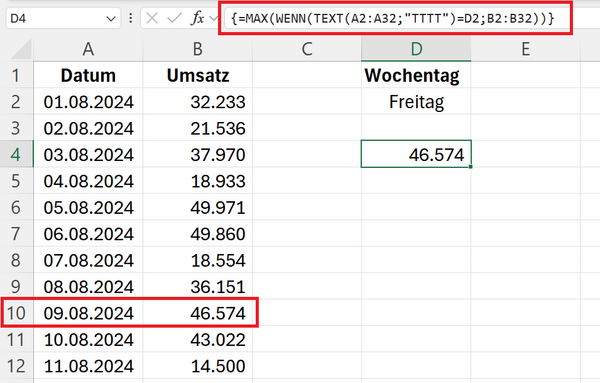
Task: Click the Wochentag header cell
Action: click(416, 75)
